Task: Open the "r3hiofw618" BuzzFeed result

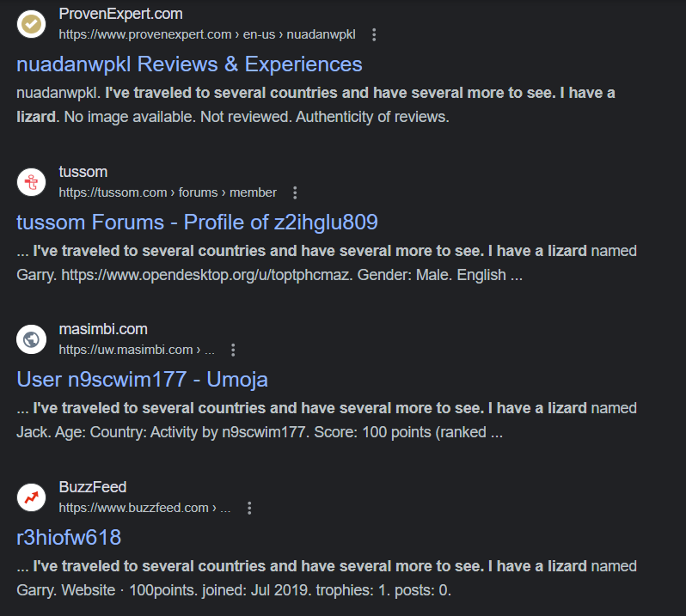Action: click(69, 538)
